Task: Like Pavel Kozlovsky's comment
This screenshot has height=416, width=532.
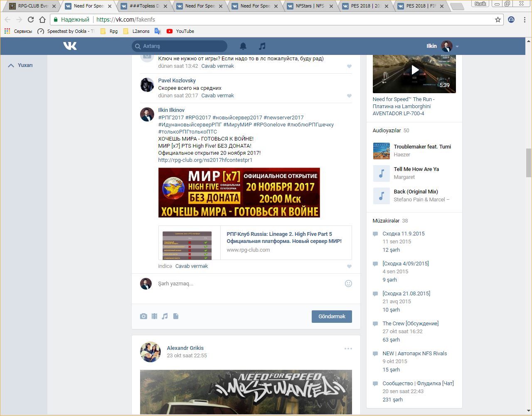Action: (349, 96)
